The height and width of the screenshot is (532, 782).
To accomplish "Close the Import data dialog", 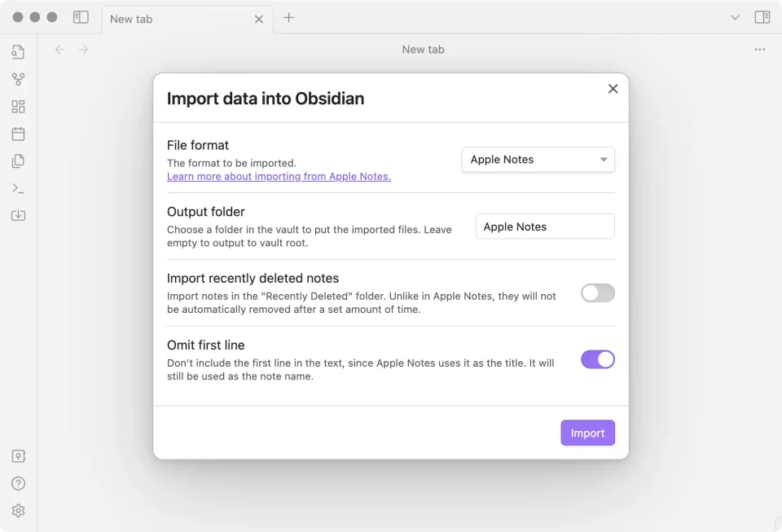I will (x=613, y=89).
